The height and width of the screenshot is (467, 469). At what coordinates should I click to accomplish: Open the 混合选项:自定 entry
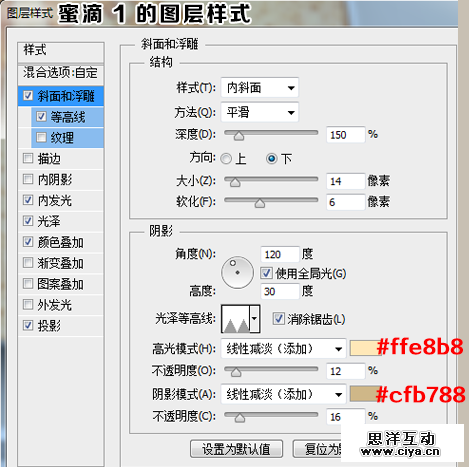61,73
